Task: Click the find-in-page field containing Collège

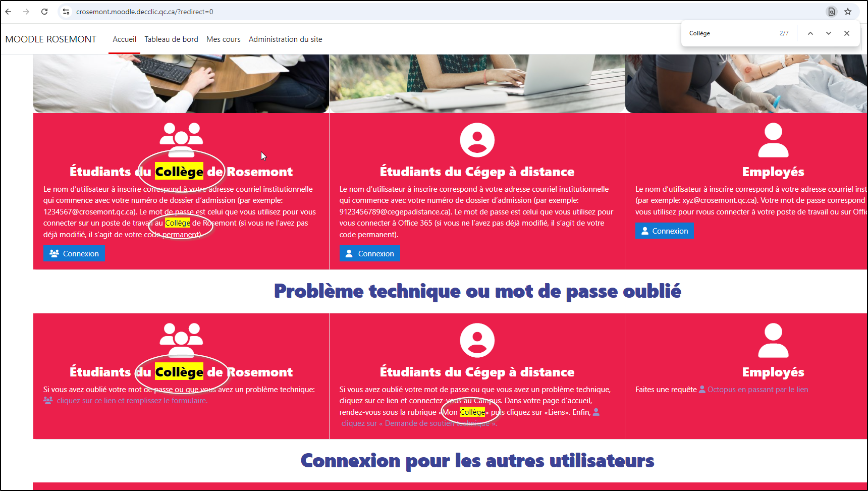Action: [732, 33]
